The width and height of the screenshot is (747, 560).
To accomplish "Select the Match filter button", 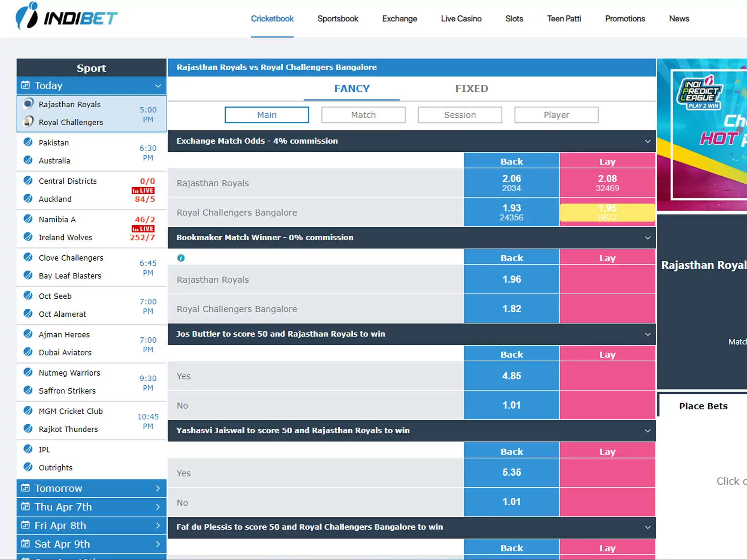I will coord(363,115).
